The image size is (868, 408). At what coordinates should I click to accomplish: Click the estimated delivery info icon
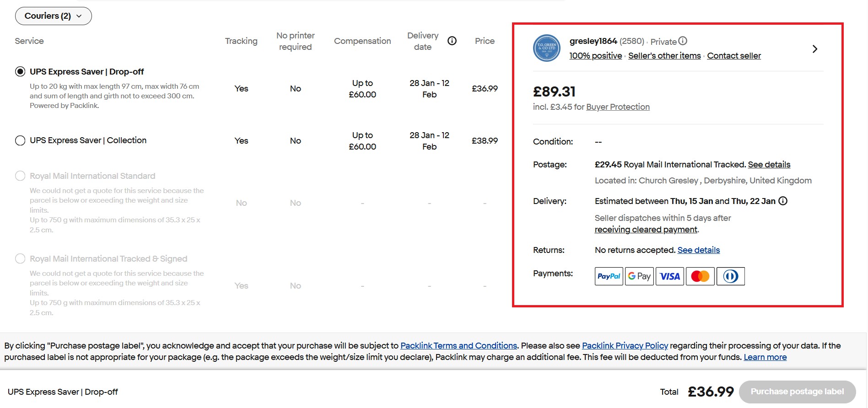(783, 201)
